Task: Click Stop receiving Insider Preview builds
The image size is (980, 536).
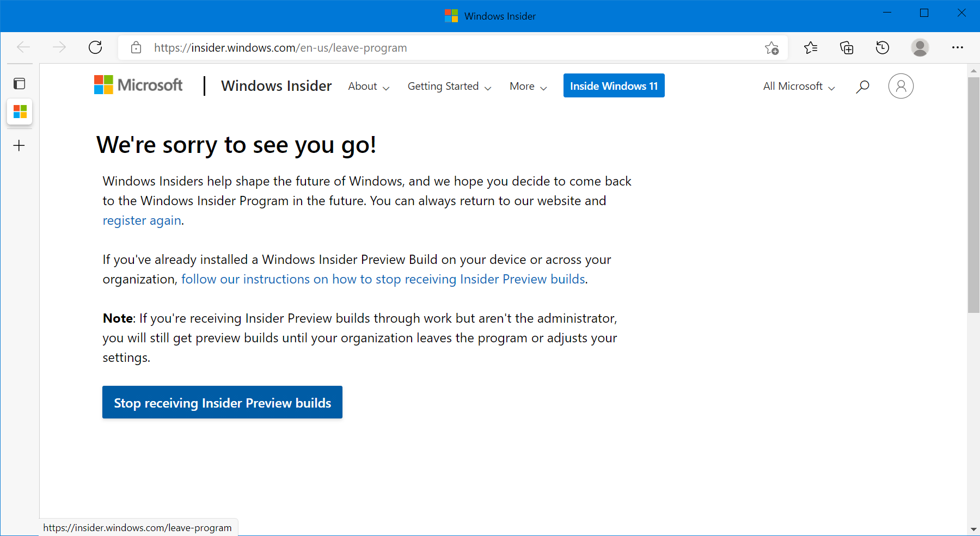Action: 222,403
